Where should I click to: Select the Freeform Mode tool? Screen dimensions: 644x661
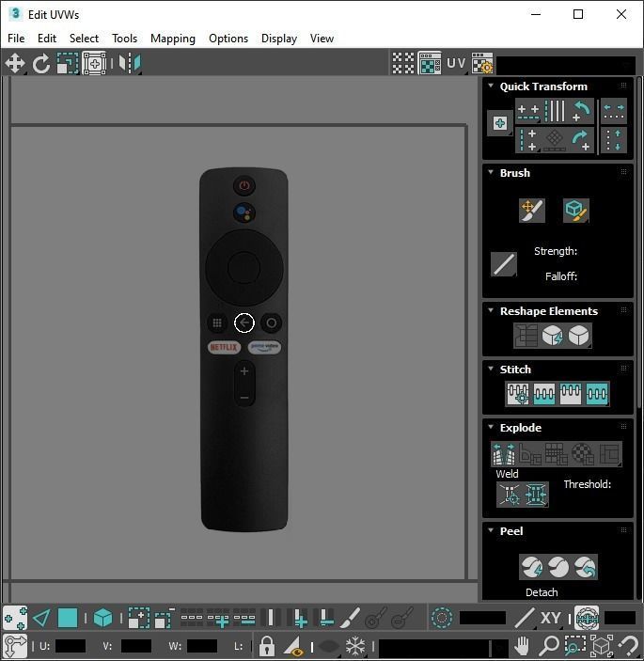click(x=94, y=64)
